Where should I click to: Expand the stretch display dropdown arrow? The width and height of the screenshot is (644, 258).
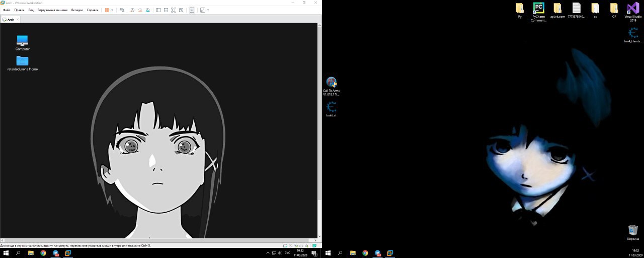coord(208,10)
